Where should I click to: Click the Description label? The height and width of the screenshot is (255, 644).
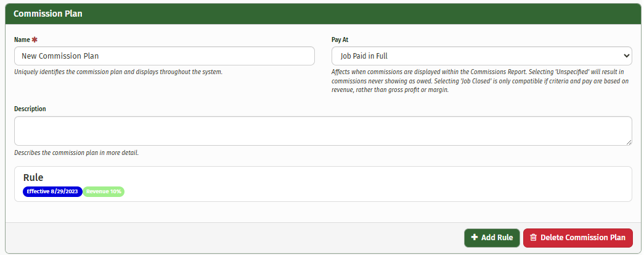[x=30, y=109]
